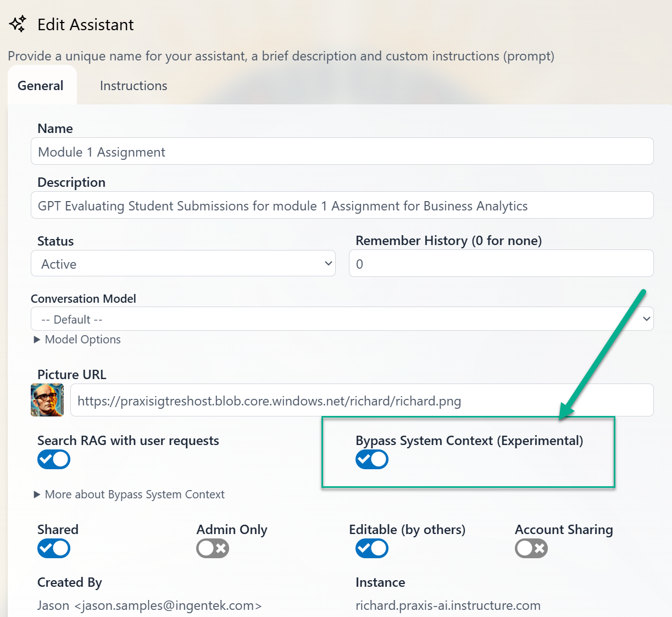Disable the Editable (by others) toggle

[371, 548]
